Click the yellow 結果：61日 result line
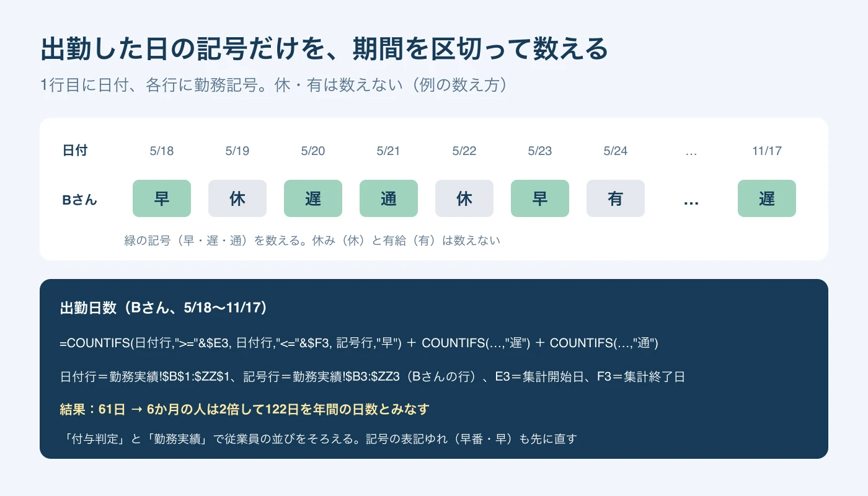The width and height of the screenshot is (868, 496). point(244,409)
